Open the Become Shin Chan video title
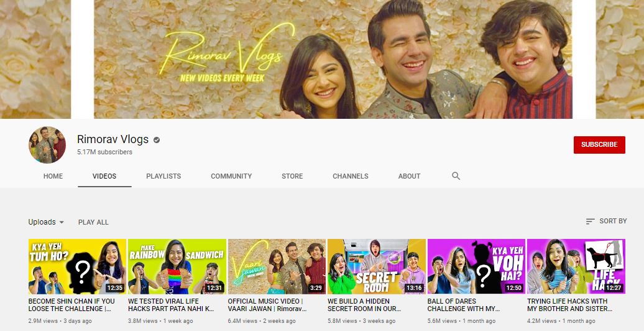Screen dimensions: 644x331 71,305
